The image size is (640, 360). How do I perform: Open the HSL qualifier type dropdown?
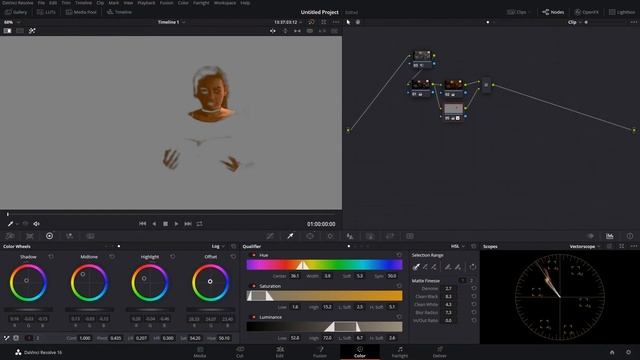click(458, 246)
